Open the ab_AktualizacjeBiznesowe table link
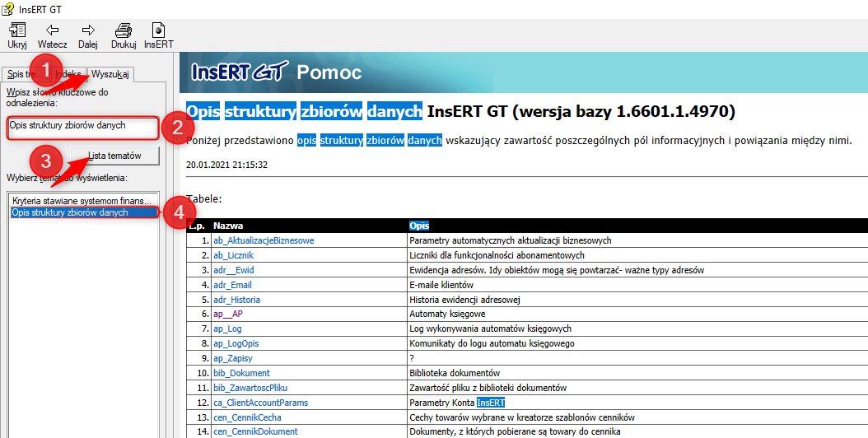The width and height of the screenshot is (868, 438). pos(264,241)
